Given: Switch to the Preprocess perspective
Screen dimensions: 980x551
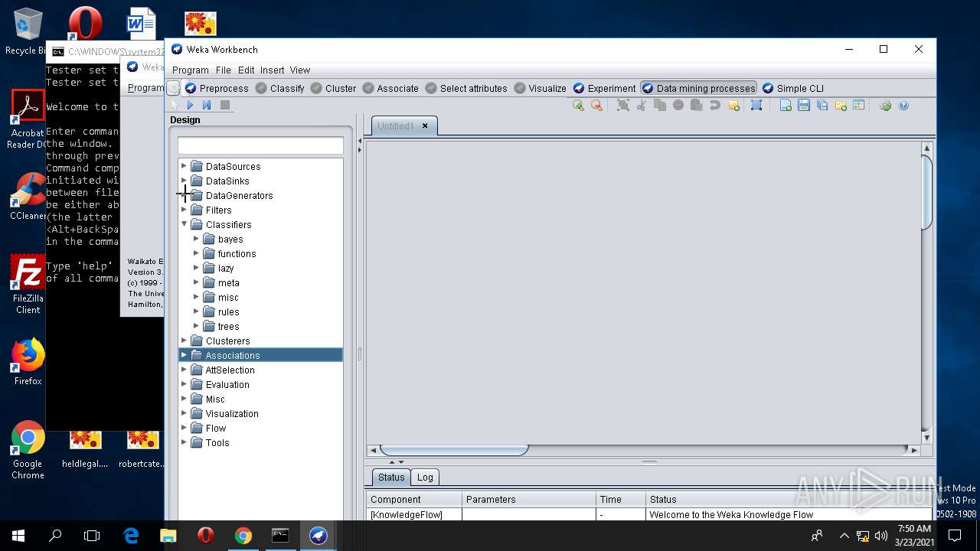Looking at the screenshot, I should (217, 88).
